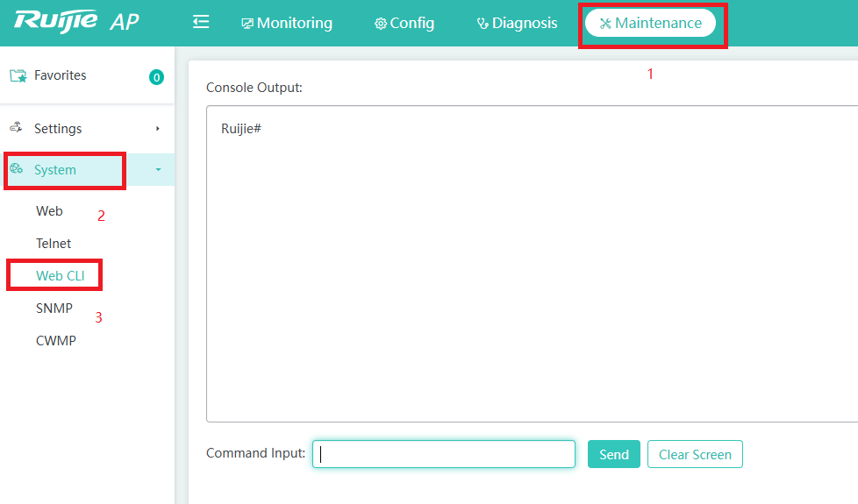The width and height of the screenshot is (858, 504).
Task: Select the Maintenance tab
Action: (651, 24)
